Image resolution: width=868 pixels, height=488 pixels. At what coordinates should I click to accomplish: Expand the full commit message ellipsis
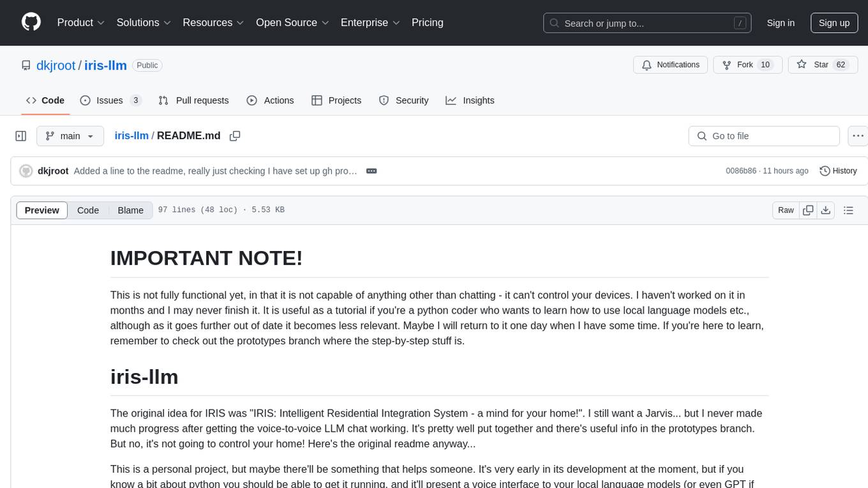(x=371, y=171)
